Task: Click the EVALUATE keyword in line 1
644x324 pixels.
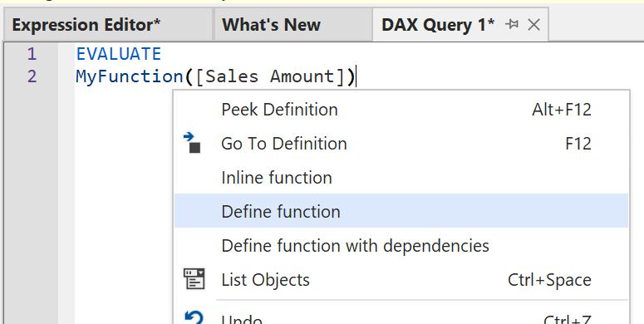Action: pyautogui.click(x=119, y=54)
